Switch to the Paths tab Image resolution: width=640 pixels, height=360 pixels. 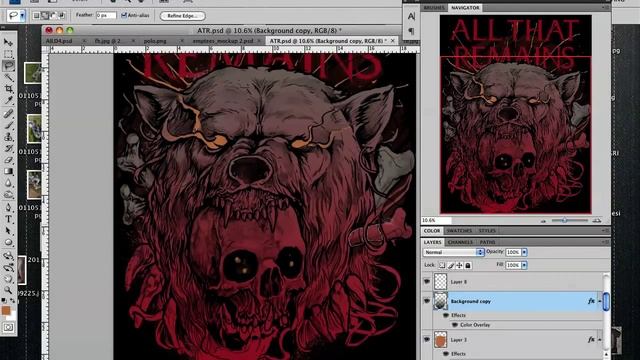pyautogui.click(x=487, y=242)
